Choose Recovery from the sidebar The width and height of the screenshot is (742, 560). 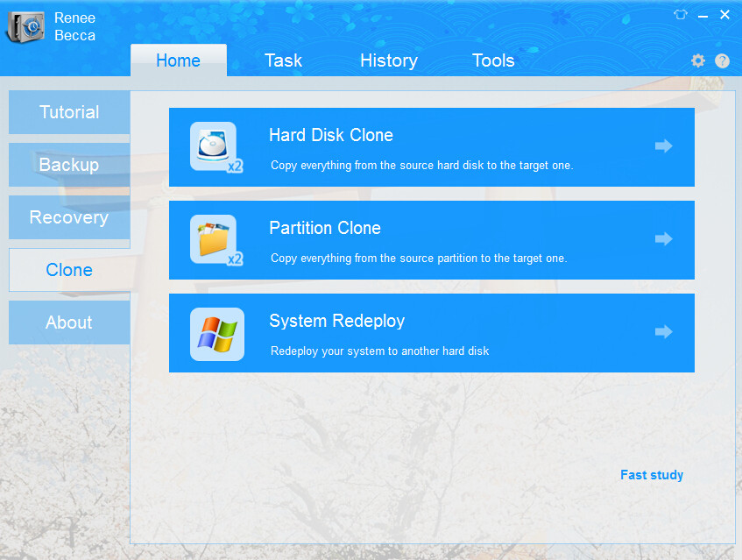[69, 217]
